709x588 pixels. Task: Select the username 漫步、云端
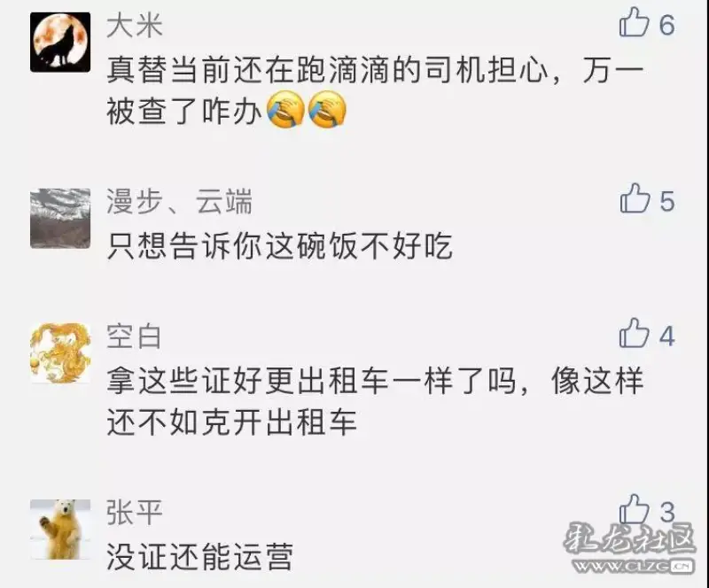pos(180,201)
